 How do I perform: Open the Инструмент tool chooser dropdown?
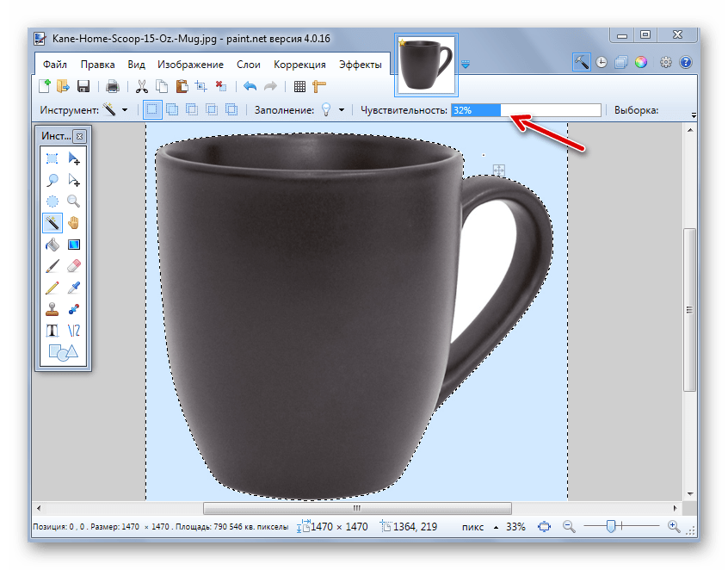click(116, 110)
